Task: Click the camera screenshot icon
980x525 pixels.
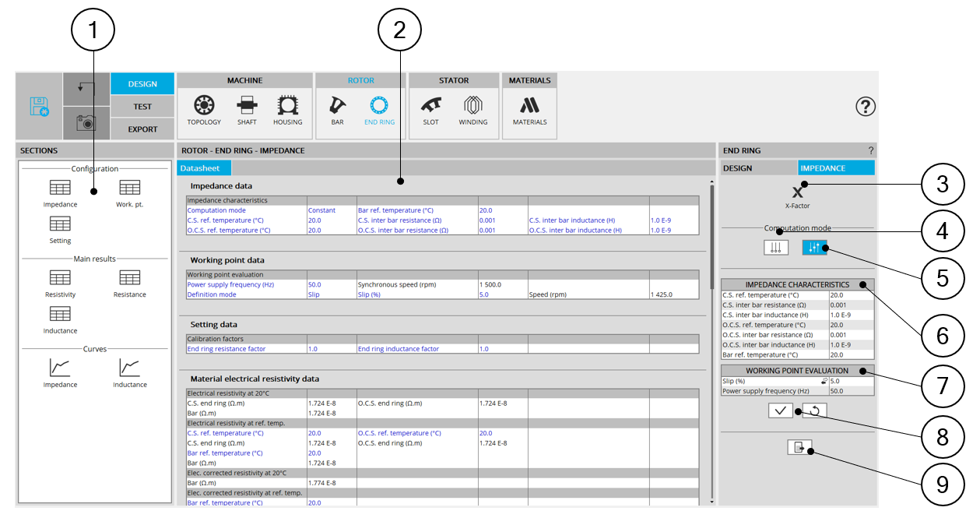Action: point(86,122)
